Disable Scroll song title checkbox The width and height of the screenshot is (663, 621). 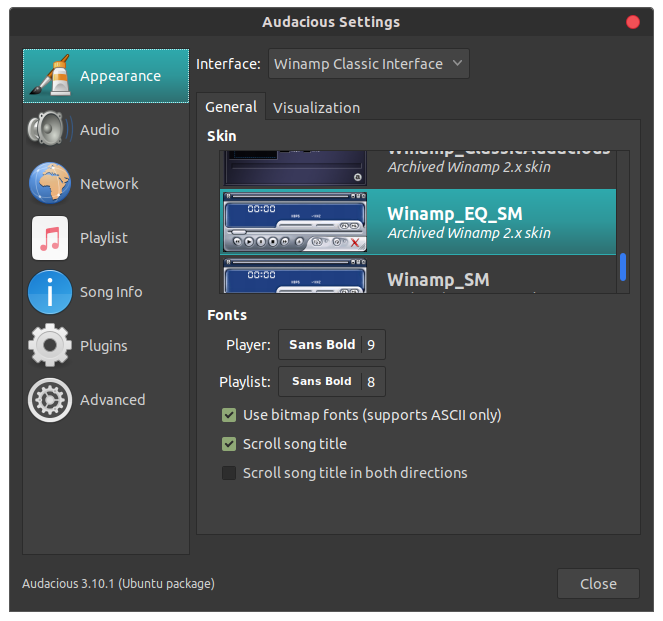pos(229,444)
